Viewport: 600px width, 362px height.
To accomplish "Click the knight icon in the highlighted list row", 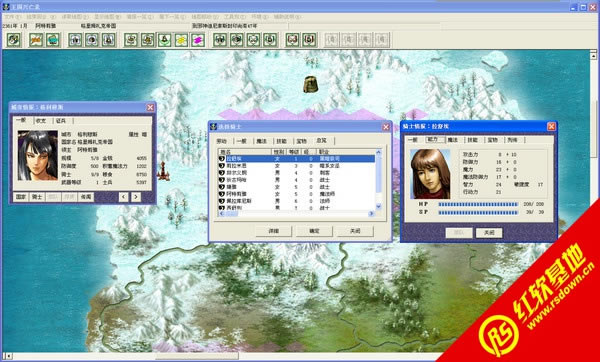I will coord(222,158).
